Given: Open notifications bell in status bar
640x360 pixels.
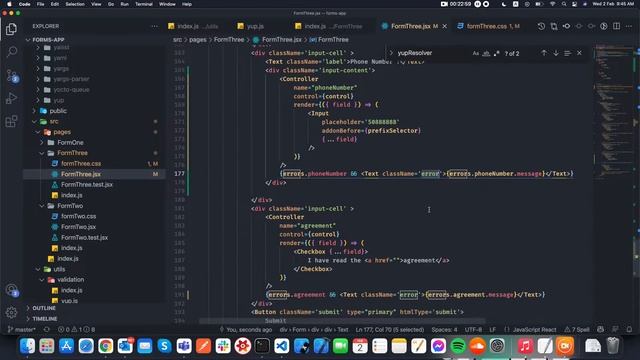Looking at the screenshot, I should click(x=629, y=329).
